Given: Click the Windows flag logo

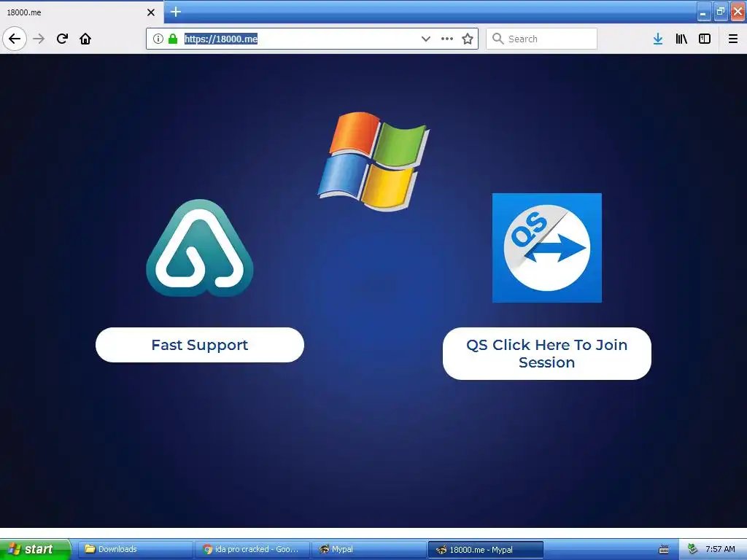Looking at the screenshot, I should pos(373,161).
